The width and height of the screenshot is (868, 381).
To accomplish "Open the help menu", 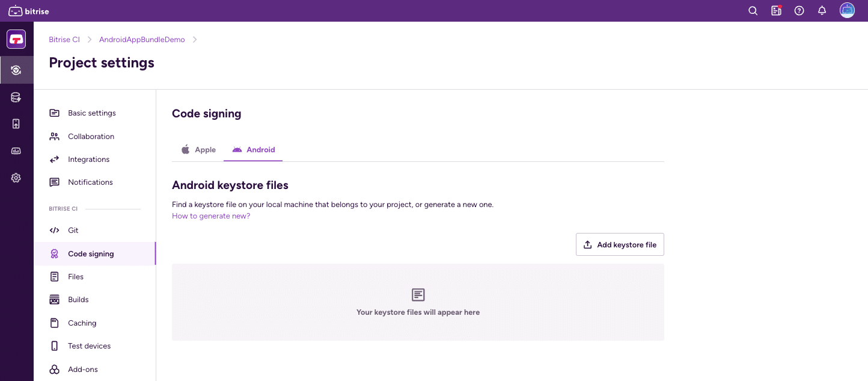I will tap(799, 10).
